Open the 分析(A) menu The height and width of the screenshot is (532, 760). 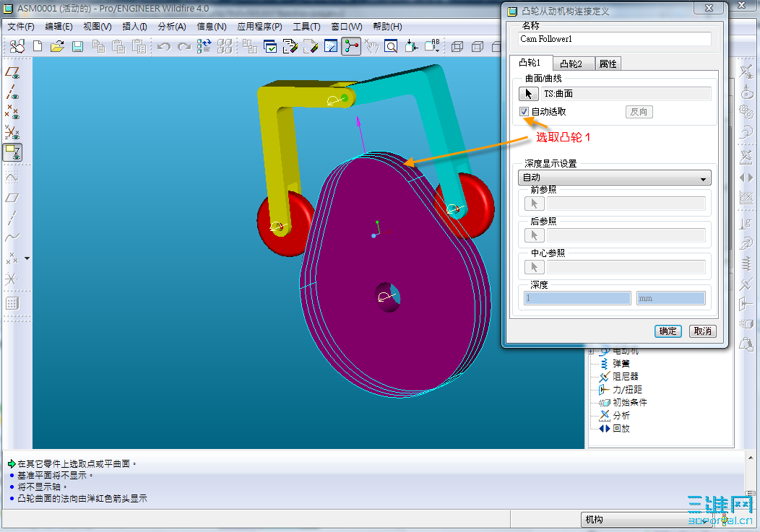[x=172, y=27]
